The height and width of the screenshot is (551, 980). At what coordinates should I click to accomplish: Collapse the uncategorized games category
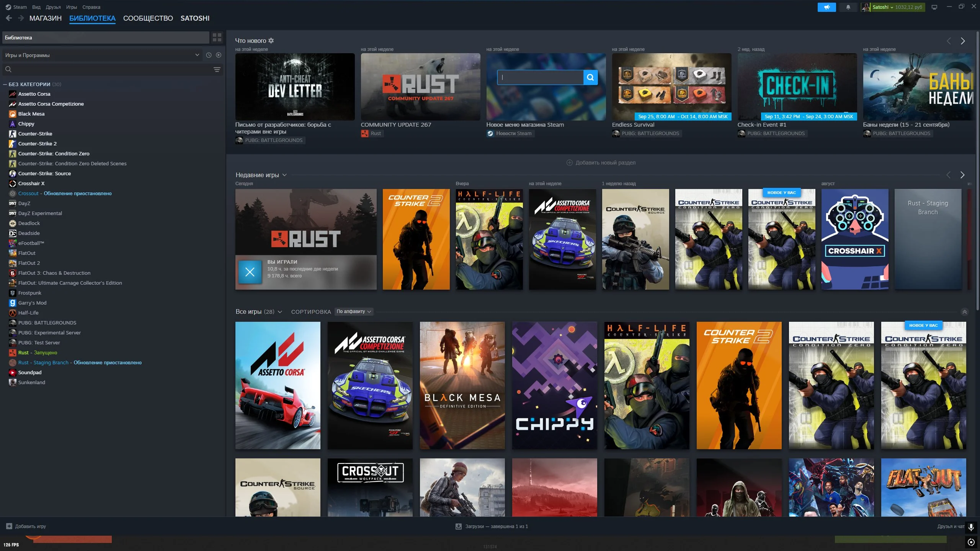click(x=5, y=84)
